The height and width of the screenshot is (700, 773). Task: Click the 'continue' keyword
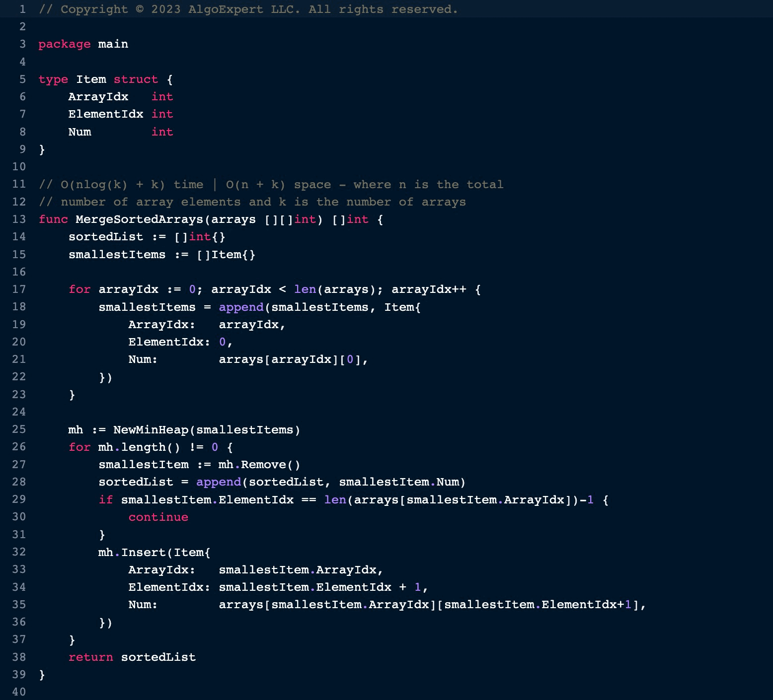(x=158, y=517)
